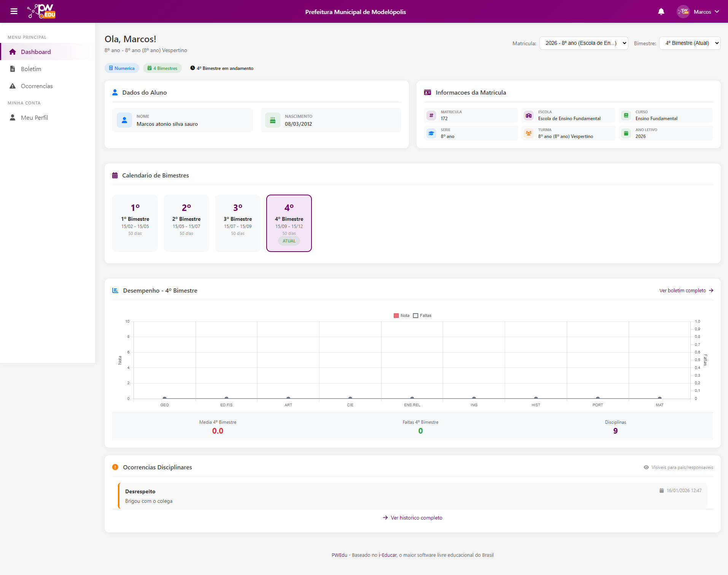This screenshot has width=728, height=575.
Task: Open the Bimestre dropdown selector
Action: 690,43
